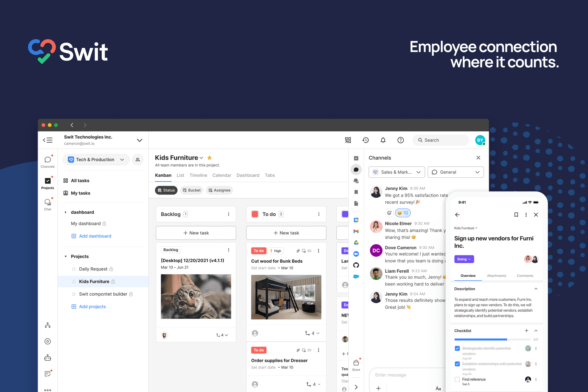Uncheck Establish relationships with potential vendors

click(457, 364)
